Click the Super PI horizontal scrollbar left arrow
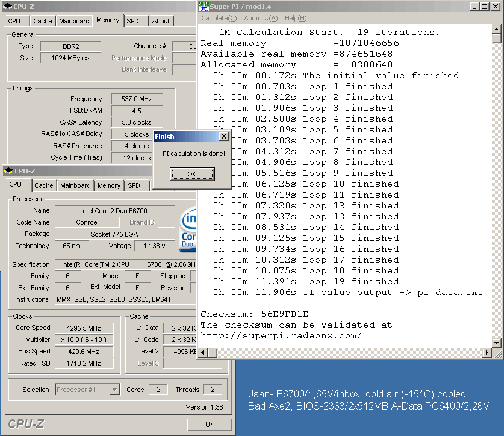Viewport: 504px width, 436px height. point(202,352)
